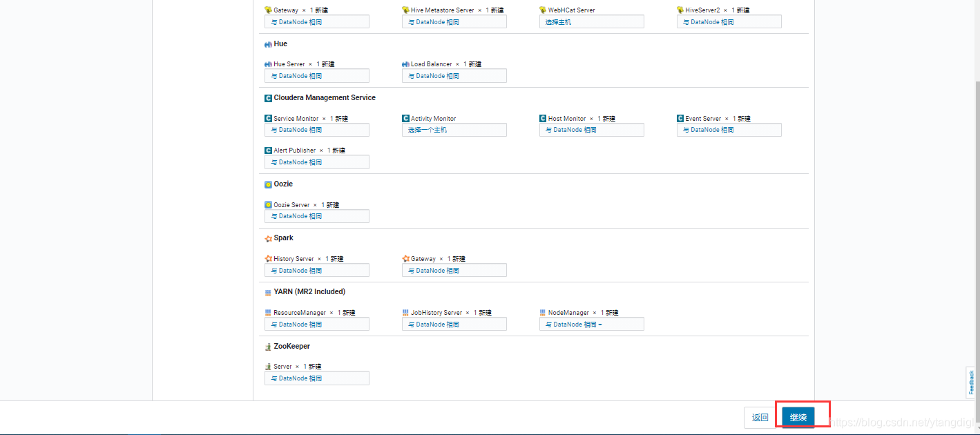The width and height of the screenshot is (980, 435).
Task: Open host selector for Load Balancer
Action: 454,76
